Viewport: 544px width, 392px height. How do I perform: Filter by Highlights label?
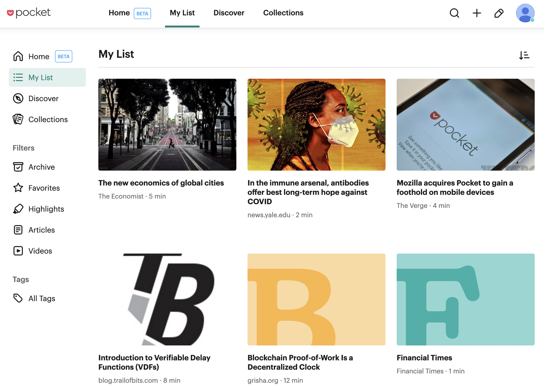click(46, 209)
